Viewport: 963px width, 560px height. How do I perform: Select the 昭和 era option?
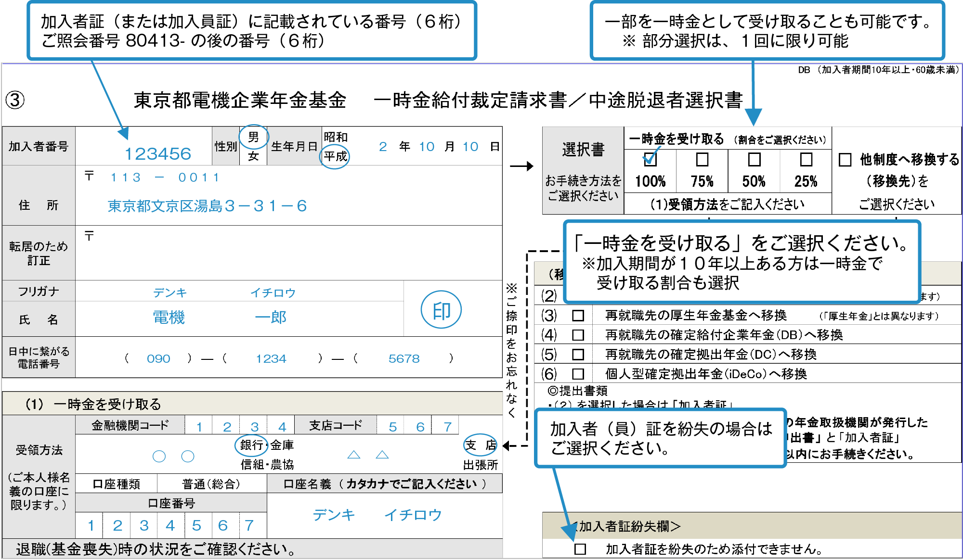[336, 137]
